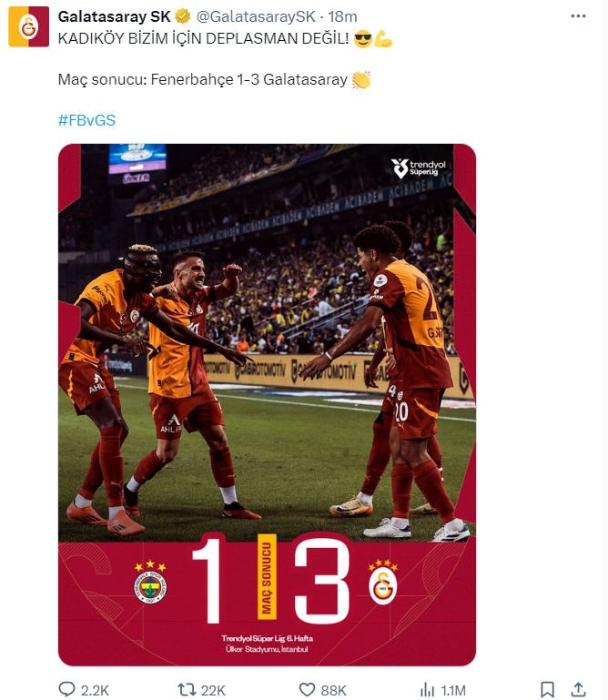Open the 18m timestamp link
Screen dimensions: 608x700
(x=342, y=16)
